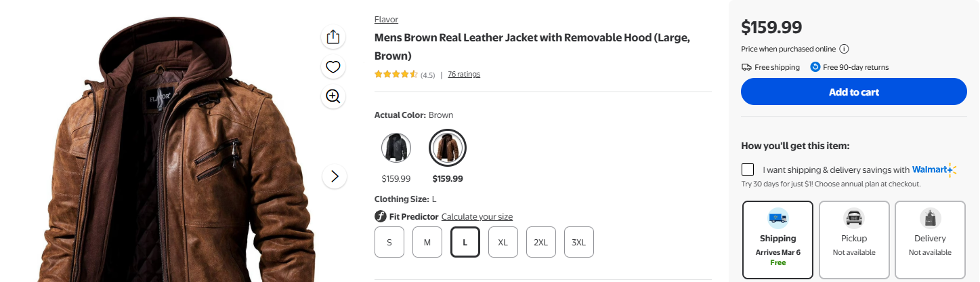The image size is (980, 282).
Task: Open the Calculate your size link
Action: [477, 217]
